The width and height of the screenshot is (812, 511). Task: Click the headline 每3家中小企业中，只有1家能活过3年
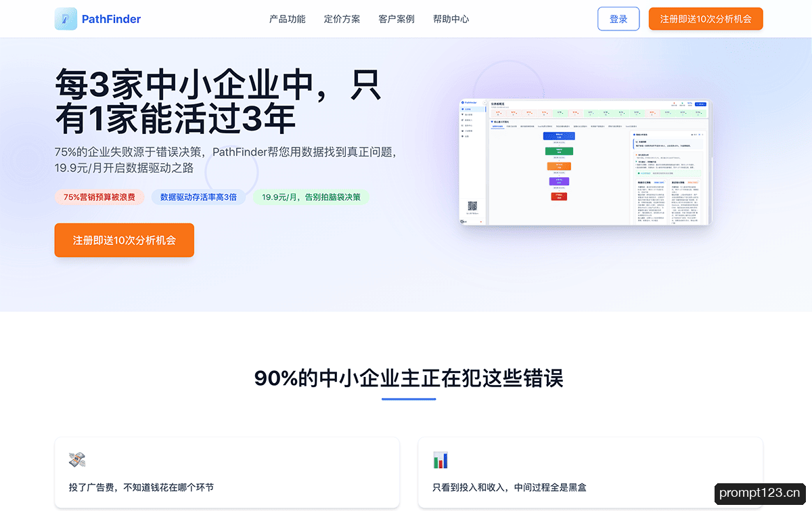[218, 102]
